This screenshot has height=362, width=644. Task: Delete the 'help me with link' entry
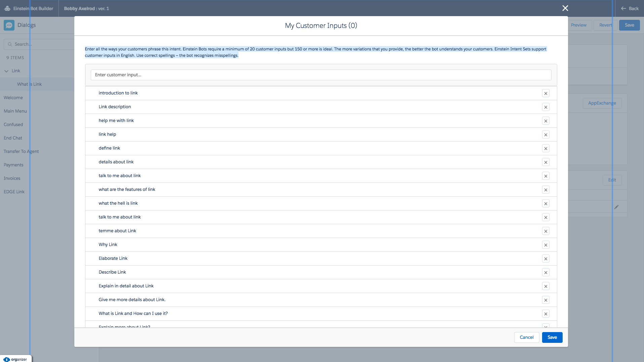[x=545, y=121]
